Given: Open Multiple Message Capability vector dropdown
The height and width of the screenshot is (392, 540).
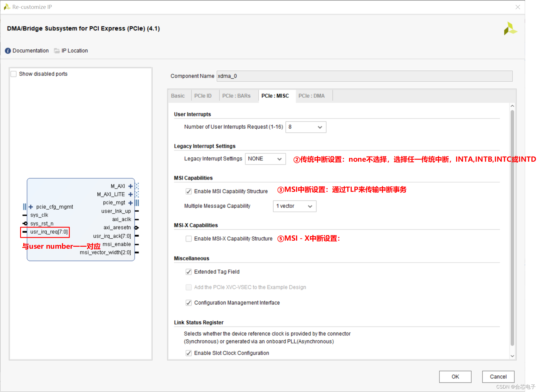Looking at the screenshot, I should pyautogui.click(x=295, y=206).
